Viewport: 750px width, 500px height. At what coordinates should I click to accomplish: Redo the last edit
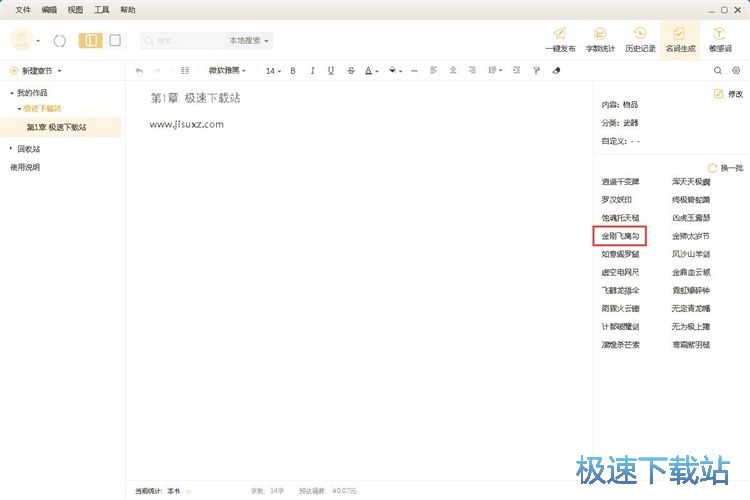click(156, 71)
